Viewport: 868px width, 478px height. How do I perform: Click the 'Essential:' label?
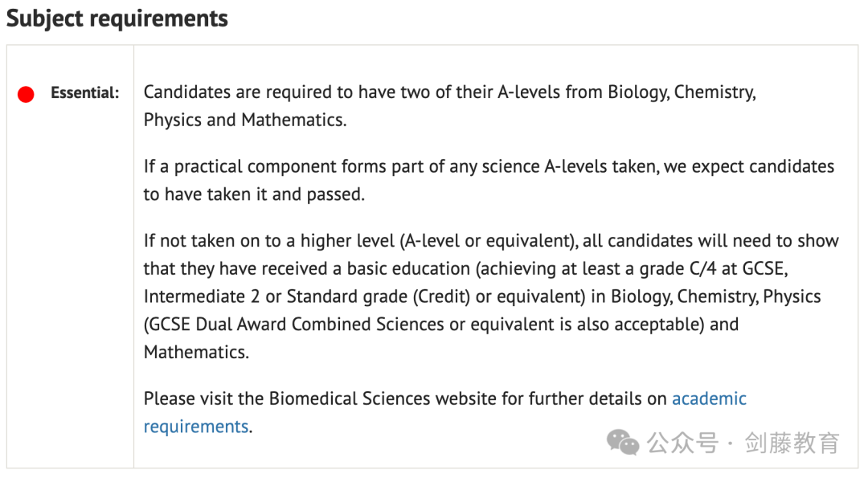(84, 92)
